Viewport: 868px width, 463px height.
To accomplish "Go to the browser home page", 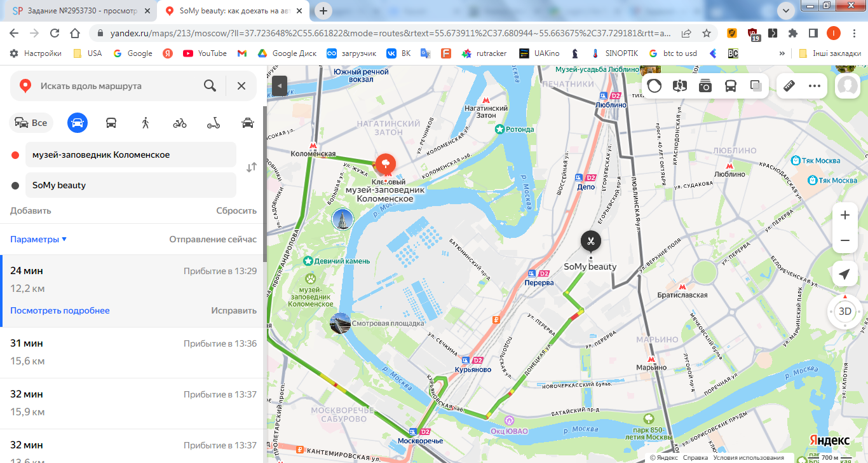I will tap(75, 33).
